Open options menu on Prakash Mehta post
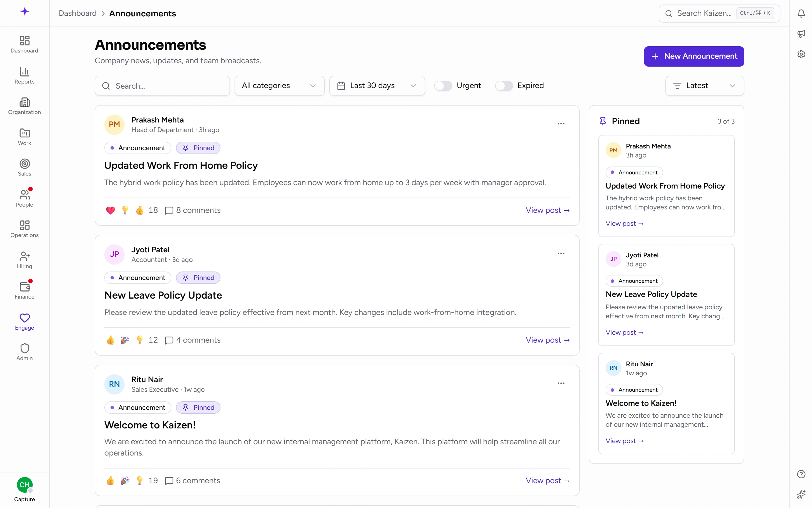The width and height of the screenshot is (812, 508). [x=561, y=124]
